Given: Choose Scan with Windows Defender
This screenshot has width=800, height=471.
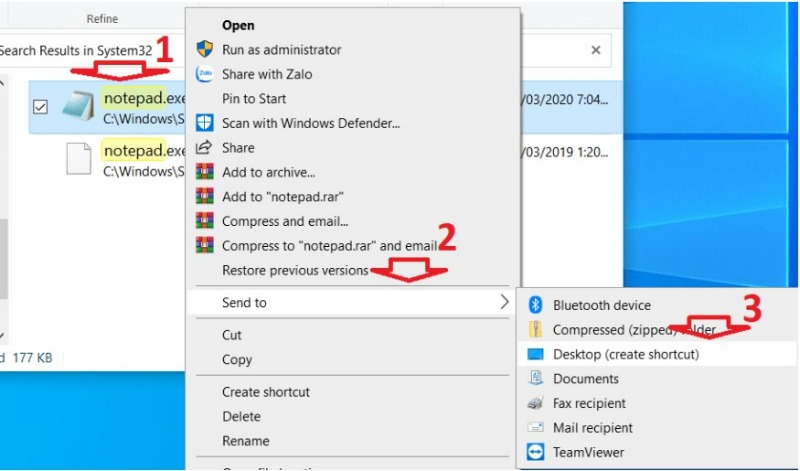Looking at the screenshot, I should click(311, 123).
